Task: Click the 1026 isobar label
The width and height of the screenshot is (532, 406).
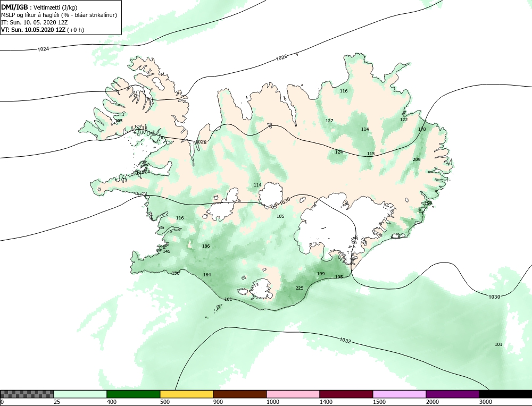Action: tap(281, 57)
